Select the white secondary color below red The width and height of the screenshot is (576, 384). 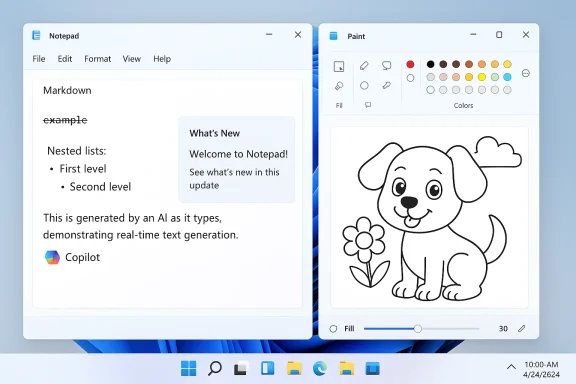point(410,78)
